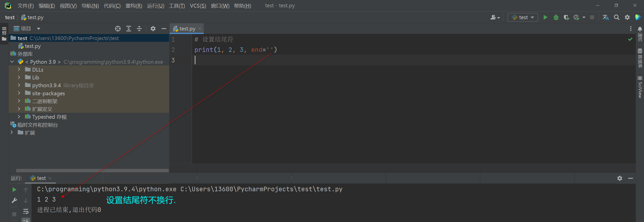
Task: Open the 重构(R) menu
Action: click(134, 6)
